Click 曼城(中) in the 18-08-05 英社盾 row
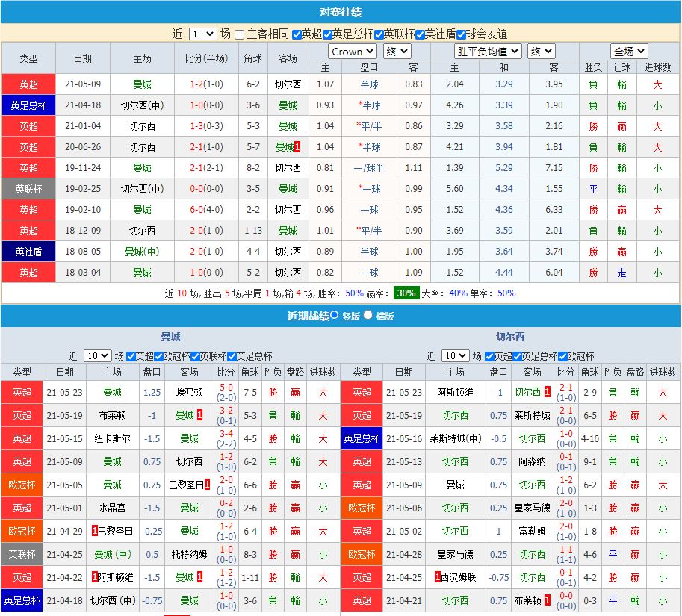Viewport: 682px width, 616px height. 142,252
